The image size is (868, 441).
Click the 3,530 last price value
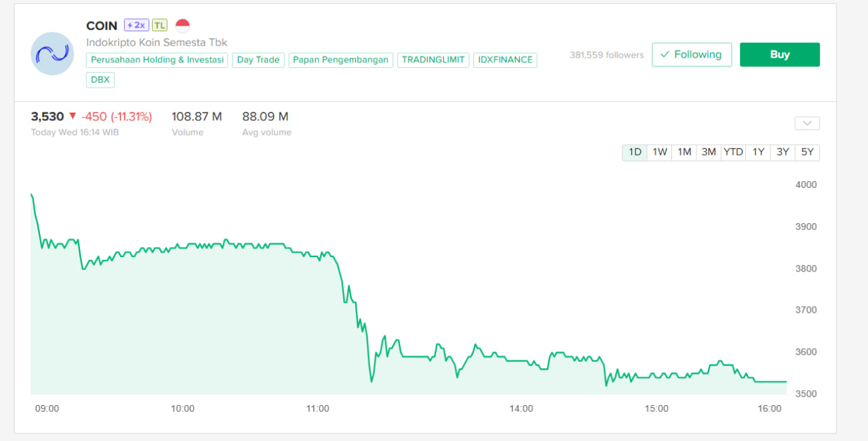[47, 117]
